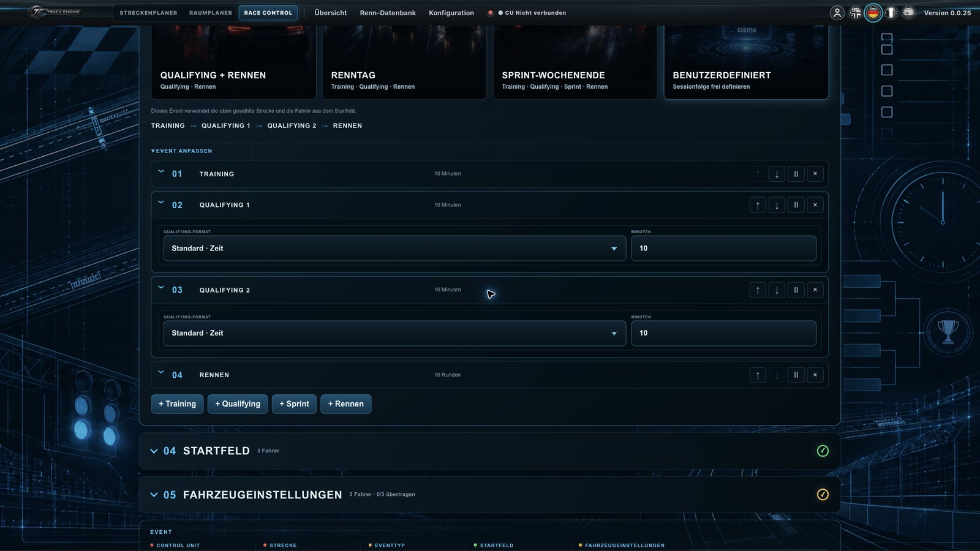Click the pause icon in the Training row

coord(796,174)
